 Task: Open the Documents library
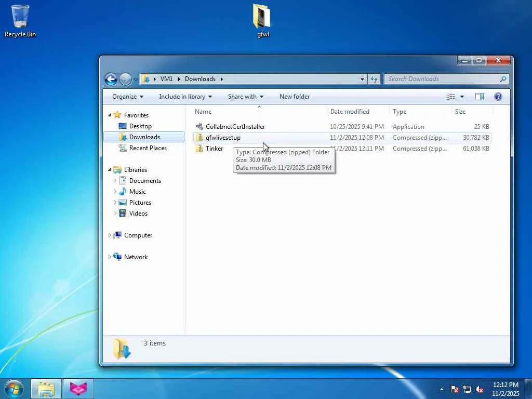click(145, 181)
